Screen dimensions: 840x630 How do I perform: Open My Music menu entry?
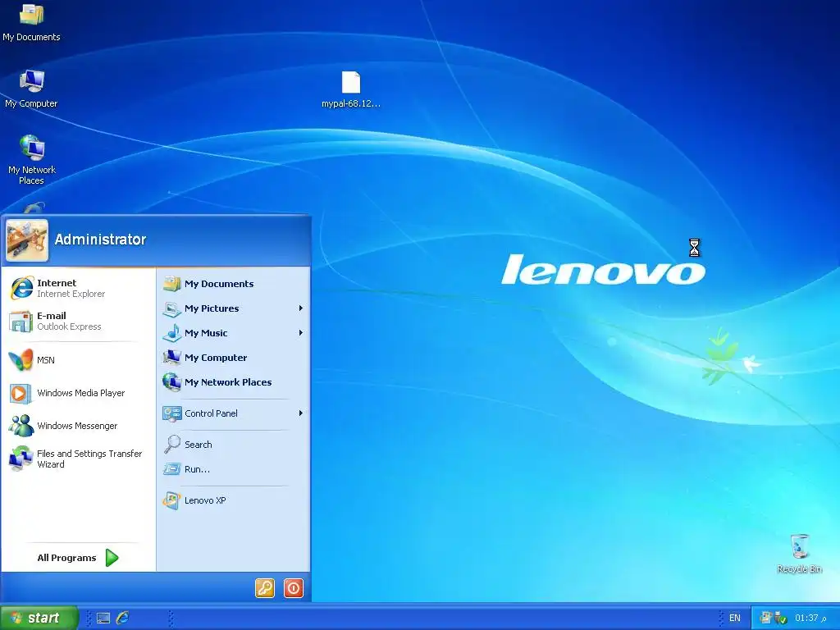click(x=233, y=333)
